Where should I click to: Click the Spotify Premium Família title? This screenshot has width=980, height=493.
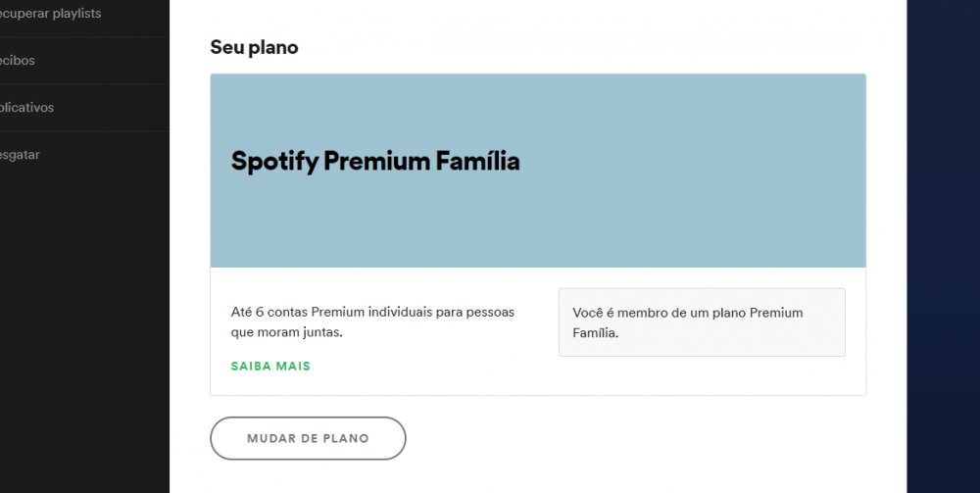pyautogui.click(x=375, y=162)
